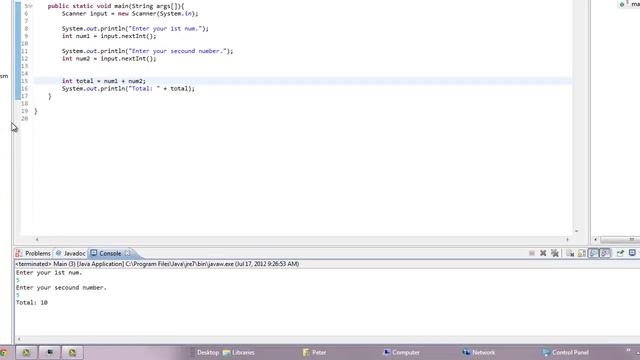Close the Console tab with its X
The image size is (640, 360).
128,253
